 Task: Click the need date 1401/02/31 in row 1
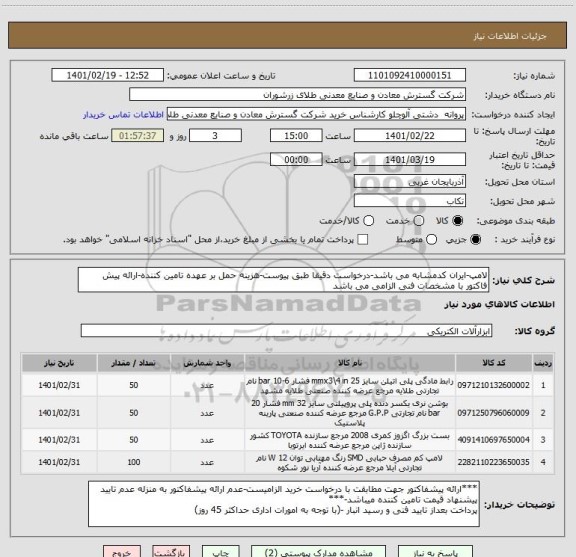[x=59, y=385]
